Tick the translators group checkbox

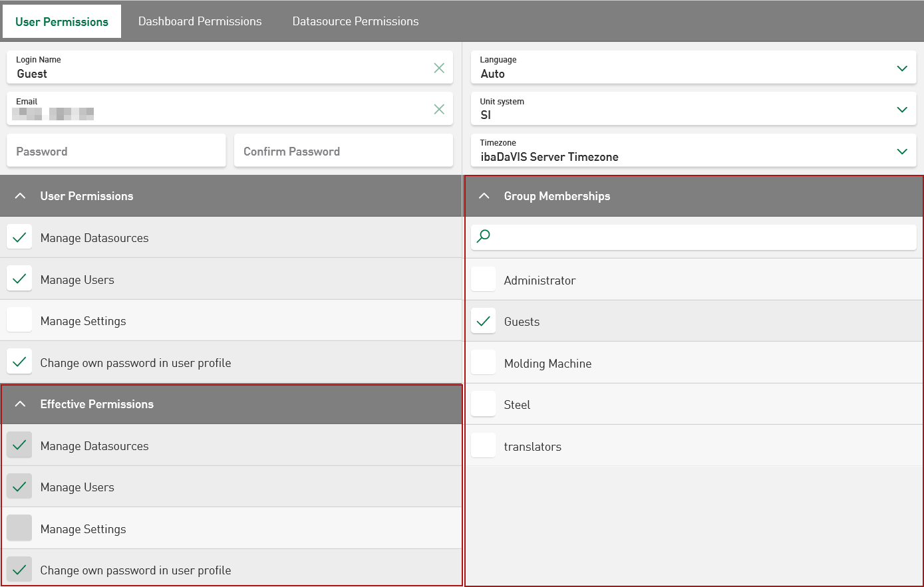click(x=483, y=446)
